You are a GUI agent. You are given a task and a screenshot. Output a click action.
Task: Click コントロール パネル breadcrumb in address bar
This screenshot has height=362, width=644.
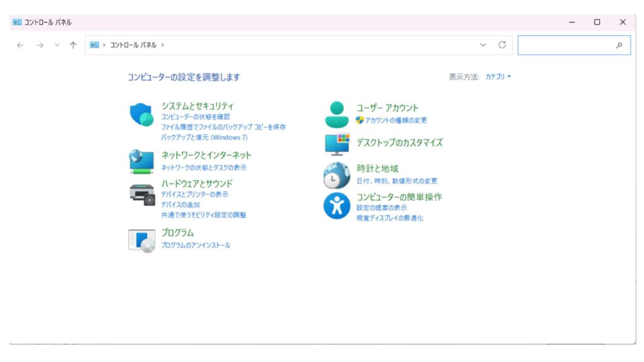(133, 45)
